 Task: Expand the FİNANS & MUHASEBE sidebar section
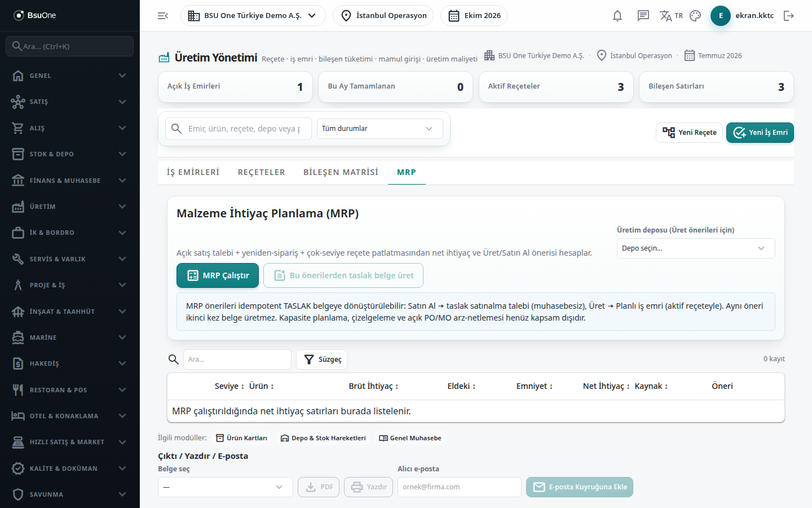coord(70,181)
